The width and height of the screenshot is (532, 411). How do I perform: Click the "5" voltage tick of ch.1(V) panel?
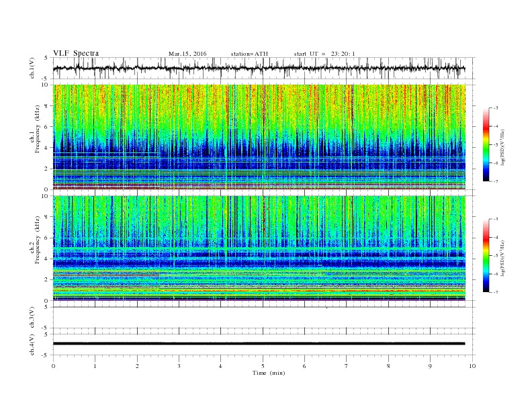tap(46, 58)
